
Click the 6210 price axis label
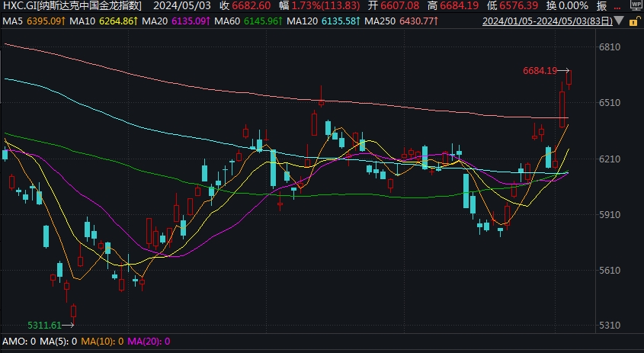point(610,159)
